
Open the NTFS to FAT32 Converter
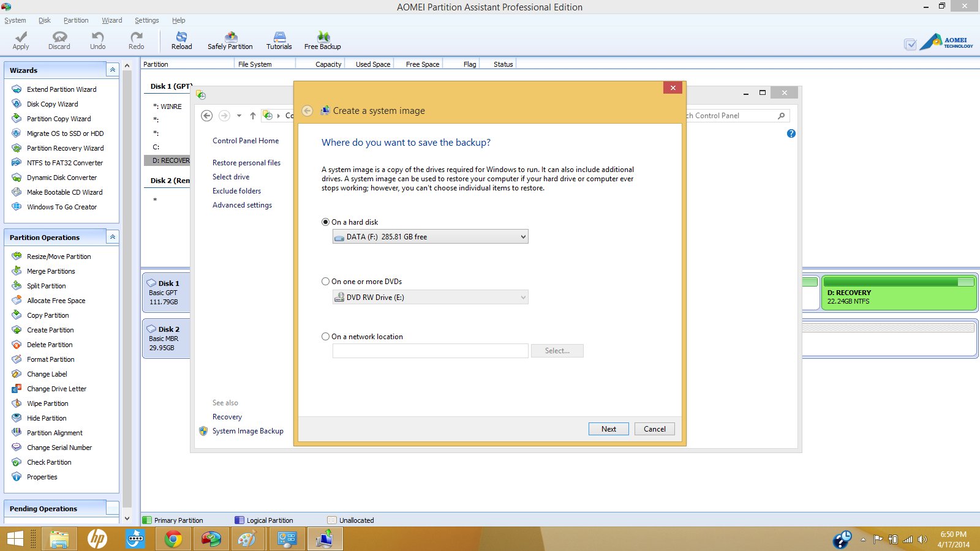click(64, 163)
